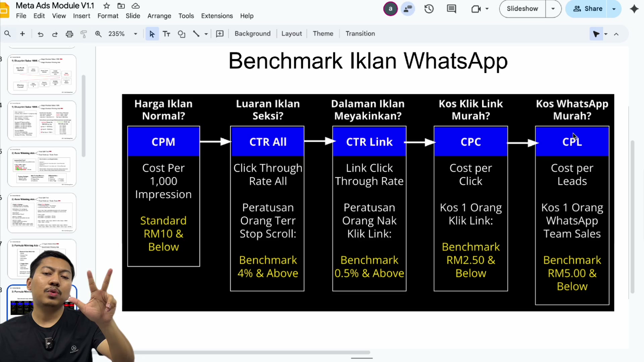Undo the last action
This screenshot has width=644, height=362.
40,34
